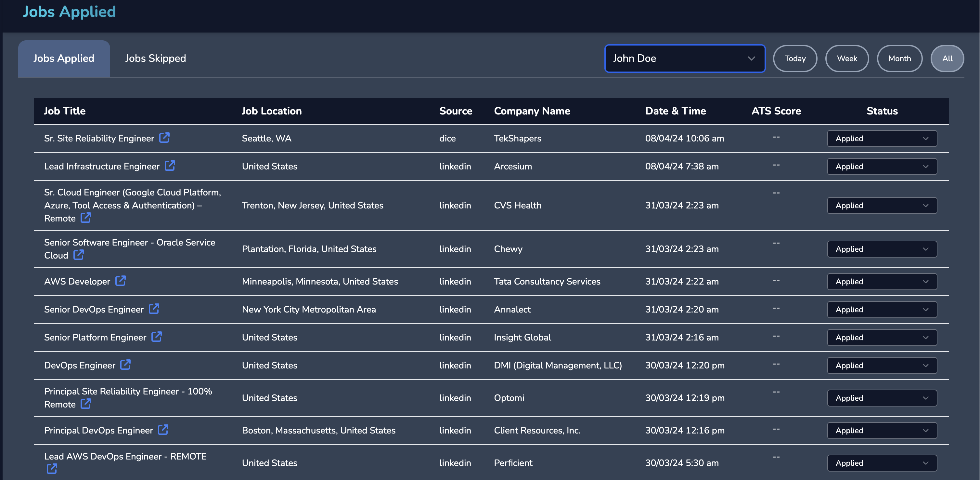Switch to the Jobs Skipped tab

[156, 58]
